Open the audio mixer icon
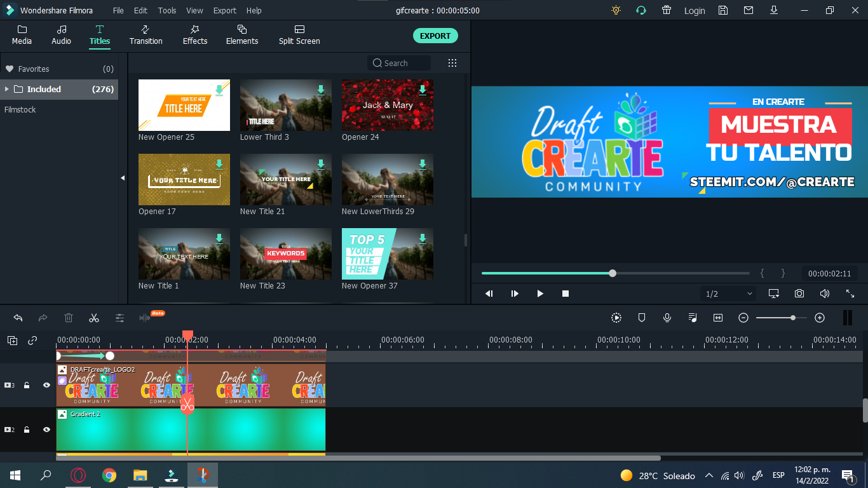 (x=693, y=318)
